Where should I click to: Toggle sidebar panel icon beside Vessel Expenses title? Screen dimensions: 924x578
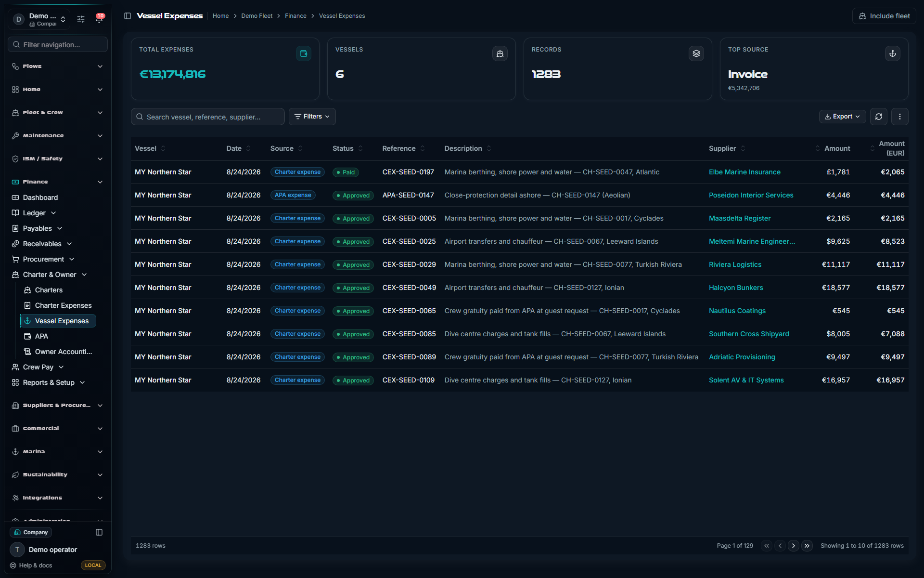[x=128, y=16]
